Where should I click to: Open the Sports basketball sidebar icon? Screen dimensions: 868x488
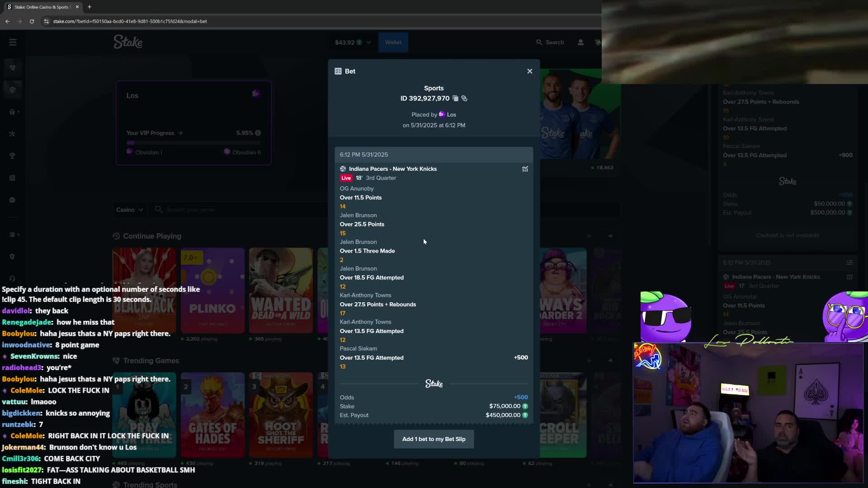point(13,89)
